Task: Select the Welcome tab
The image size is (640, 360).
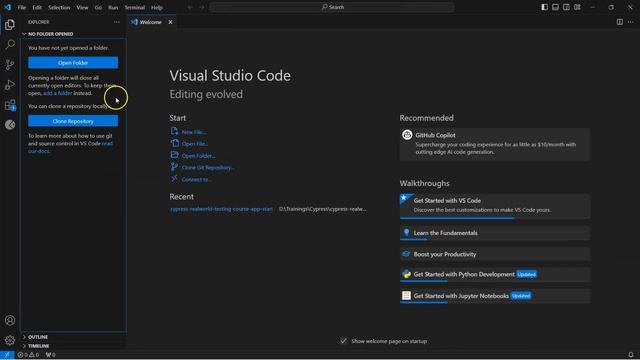Action: (x=151, y=22)
